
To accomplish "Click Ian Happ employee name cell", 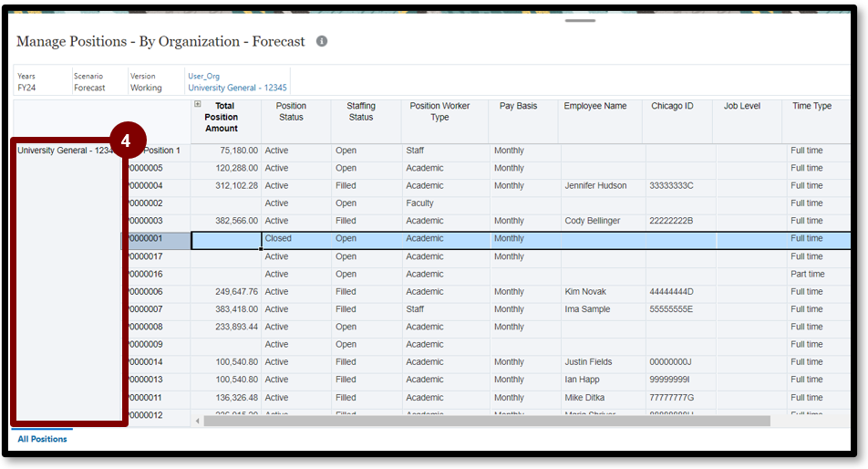I will pos(603,380).
